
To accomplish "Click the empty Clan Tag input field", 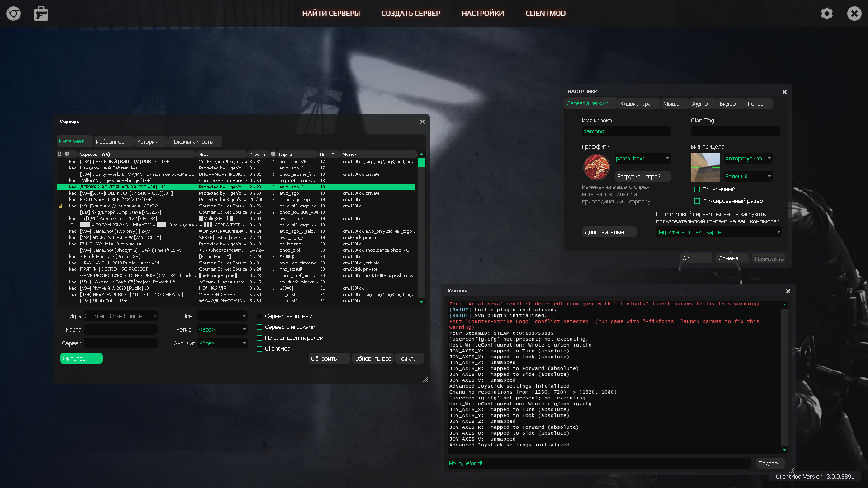I will click(735, 131).
